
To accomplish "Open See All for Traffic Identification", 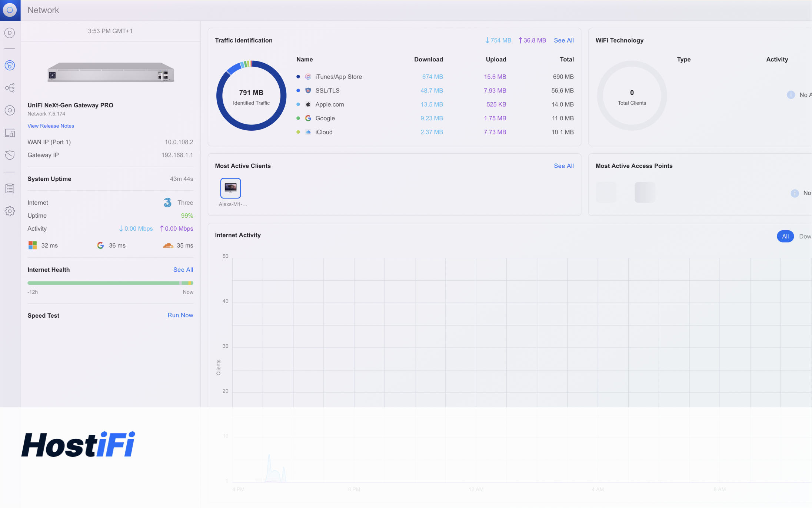I will [x=563, y=40].
